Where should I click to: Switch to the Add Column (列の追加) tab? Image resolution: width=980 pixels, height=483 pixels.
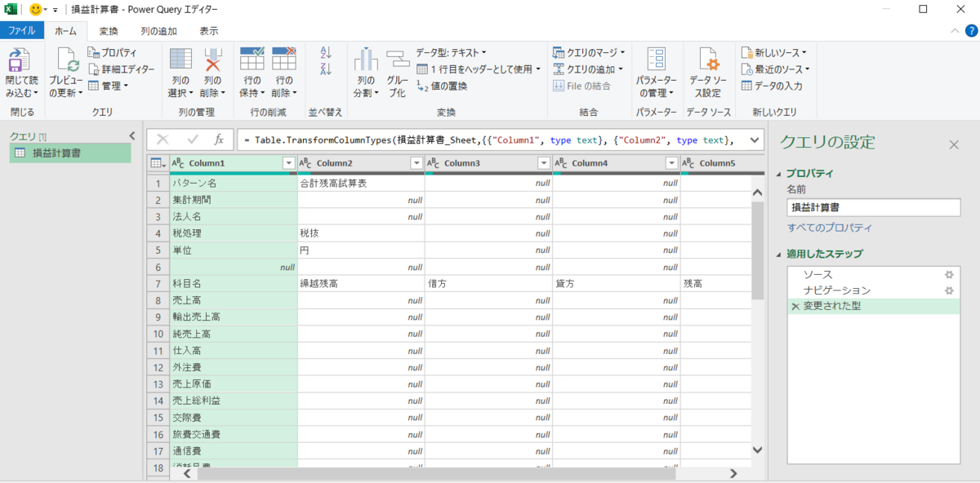(x=158, y=31)
